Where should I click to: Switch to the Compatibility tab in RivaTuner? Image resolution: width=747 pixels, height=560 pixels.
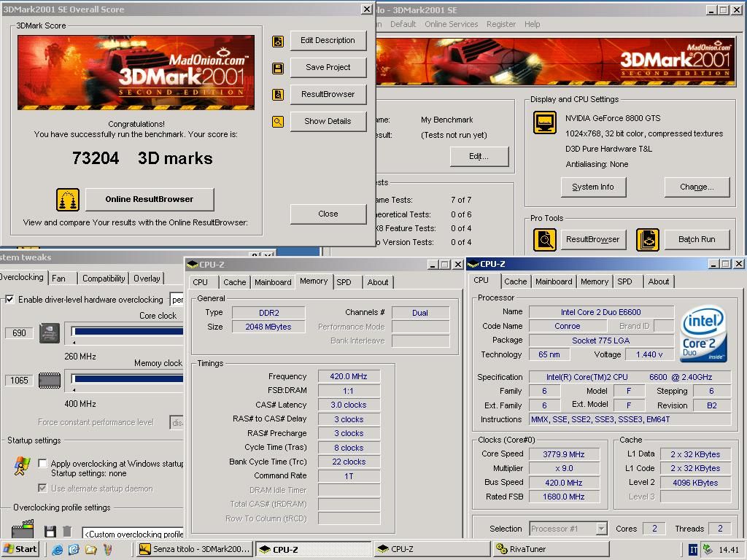pos(104,279)
